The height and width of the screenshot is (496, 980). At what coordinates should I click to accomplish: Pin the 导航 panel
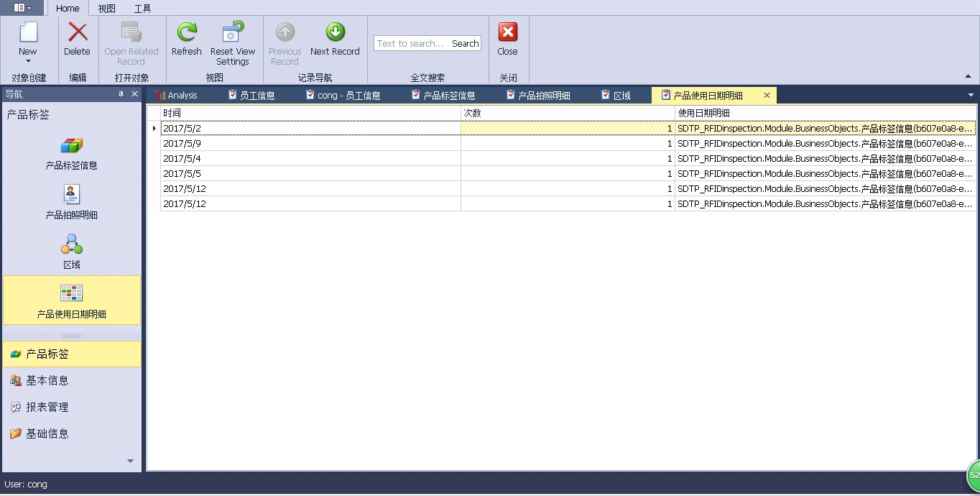click(121, 94)
